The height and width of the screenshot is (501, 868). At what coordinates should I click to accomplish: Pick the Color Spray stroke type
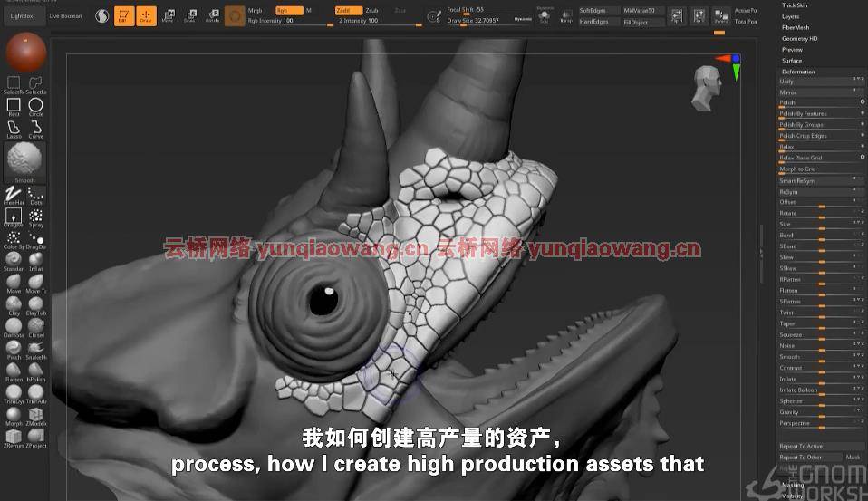click(14, 240)
